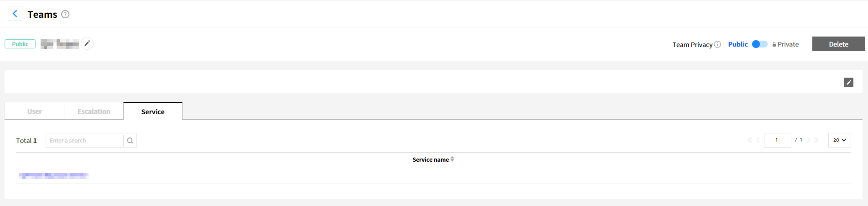Click the edit description pencil icon

(848, 82)
